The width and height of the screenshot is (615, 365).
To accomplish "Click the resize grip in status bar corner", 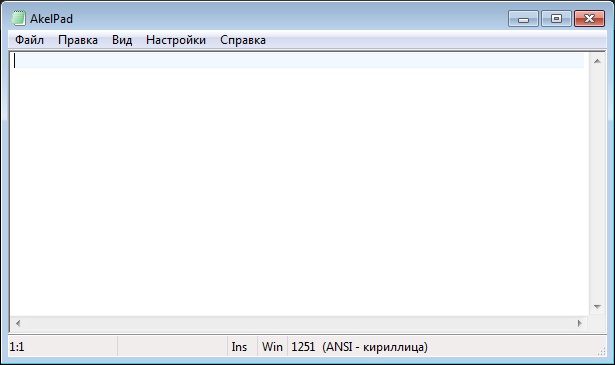I will [x=601, y=351].
